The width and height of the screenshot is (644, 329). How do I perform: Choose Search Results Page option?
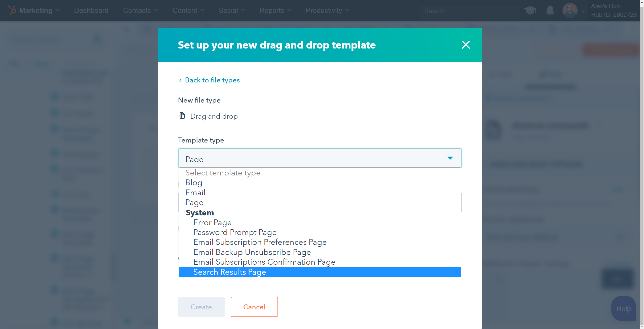click(230, 272)
